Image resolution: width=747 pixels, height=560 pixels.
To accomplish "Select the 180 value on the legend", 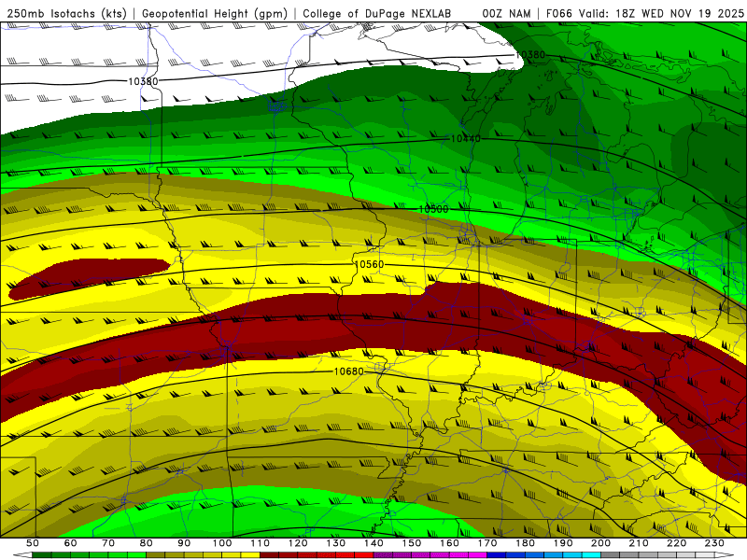I will pos(525,543).
